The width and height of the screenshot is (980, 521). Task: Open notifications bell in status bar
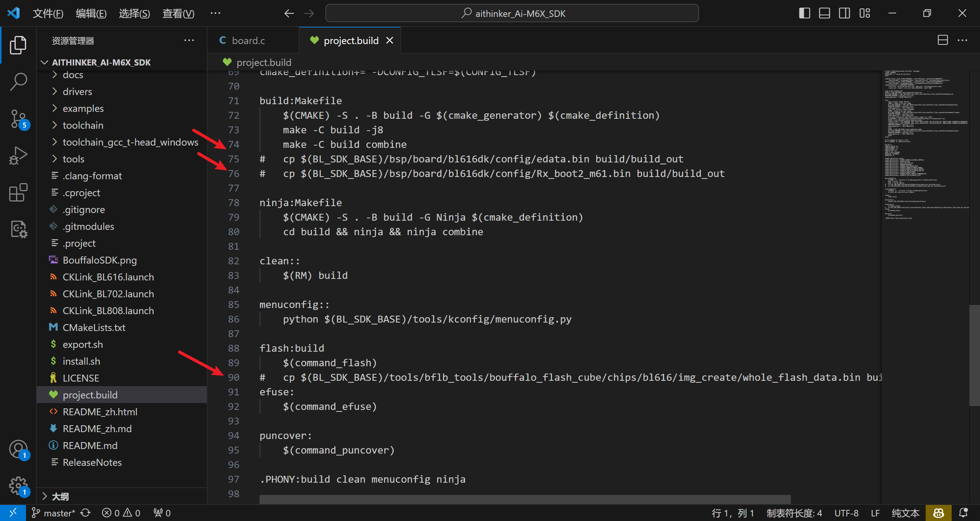964,513
